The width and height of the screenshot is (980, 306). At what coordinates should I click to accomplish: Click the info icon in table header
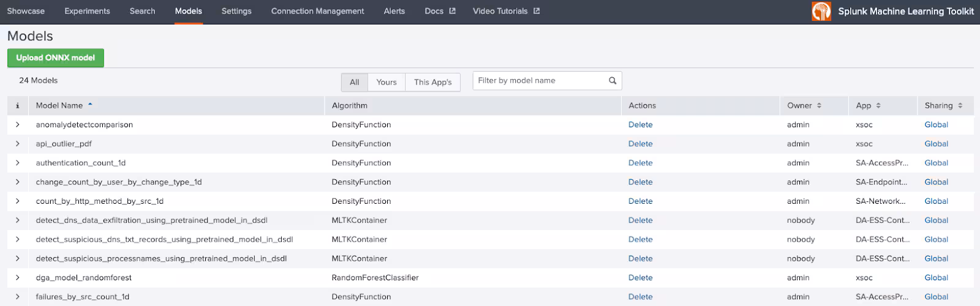pos(17,106)
